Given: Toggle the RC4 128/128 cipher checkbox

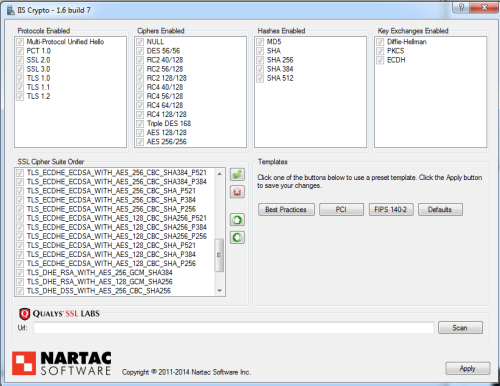Looking at the screenshot, I should click(140, 115).
